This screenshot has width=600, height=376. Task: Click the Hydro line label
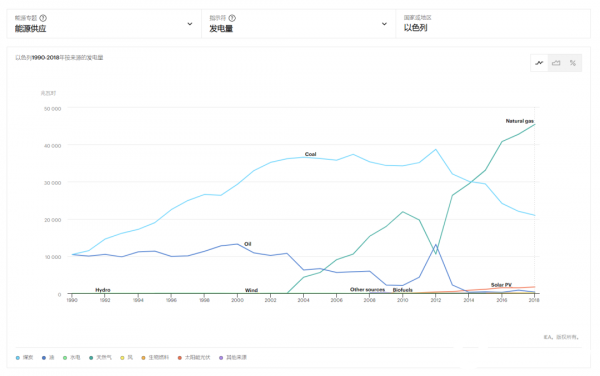103,290
